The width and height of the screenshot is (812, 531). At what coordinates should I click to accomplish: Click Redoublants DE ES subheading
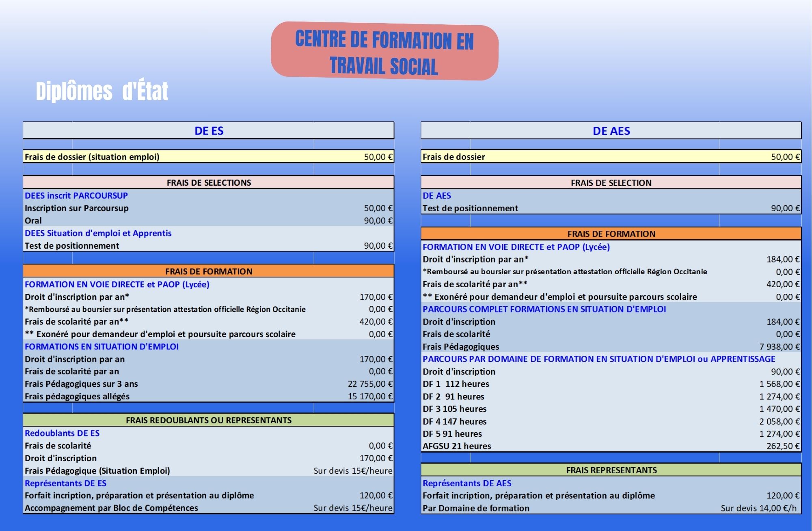point(62,433)
